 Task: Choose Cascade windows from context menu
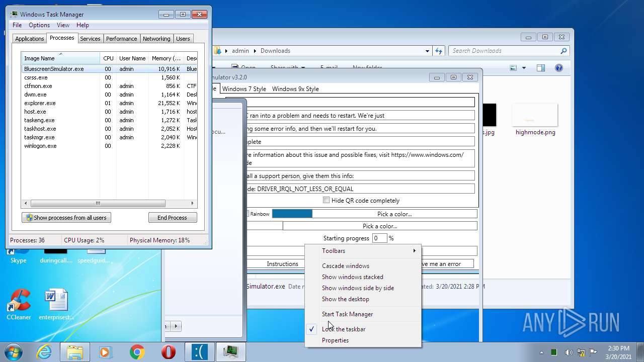(363, 266)
